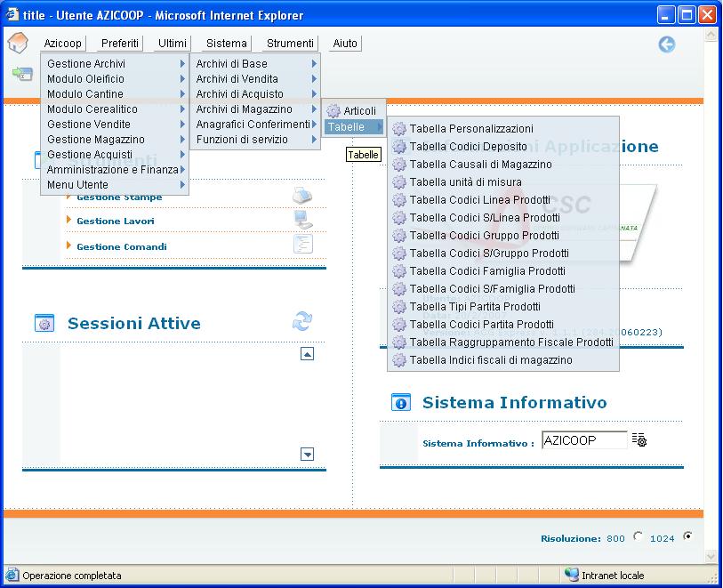Click gear icon of Tabella Personalizzazioni
Image resolution: width=723 pixels, height=588 pixels.
398,129
